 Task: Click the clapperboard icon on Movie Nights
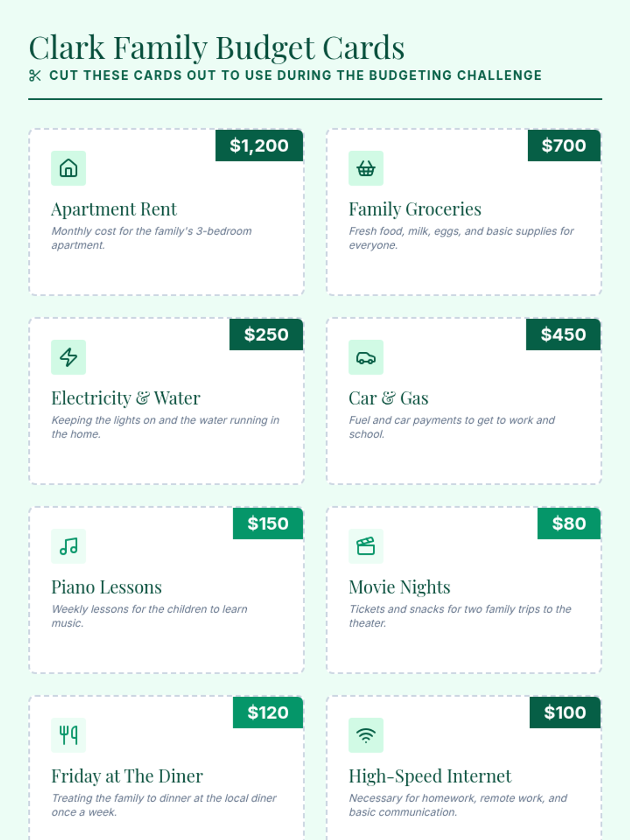pyautogui.click(x=366, y=547)
